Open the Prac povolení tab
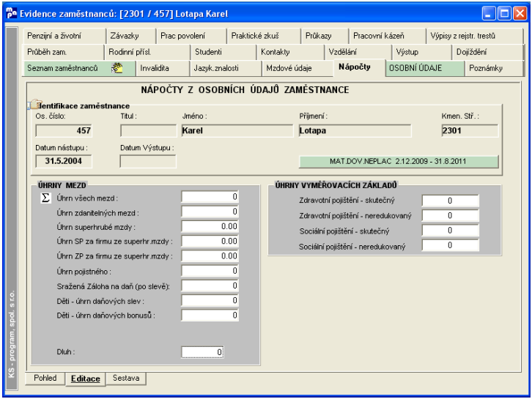This screenshot has width=532, height=399. tap(191, 36)
